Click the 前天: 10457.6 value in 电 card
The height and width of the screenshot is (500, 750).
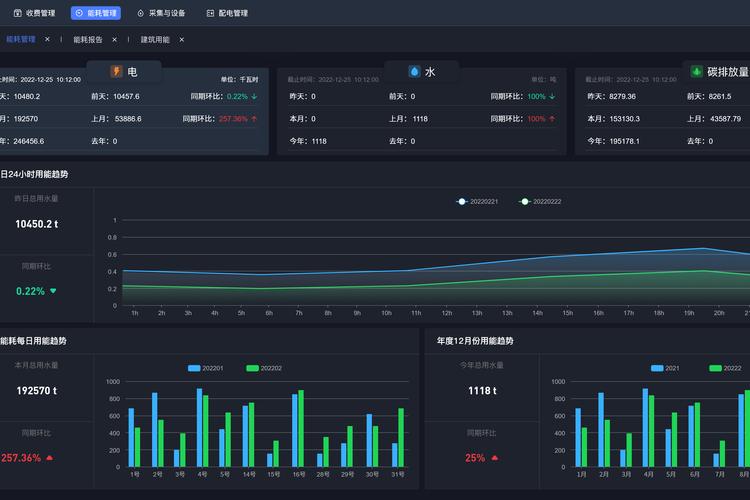115,96
